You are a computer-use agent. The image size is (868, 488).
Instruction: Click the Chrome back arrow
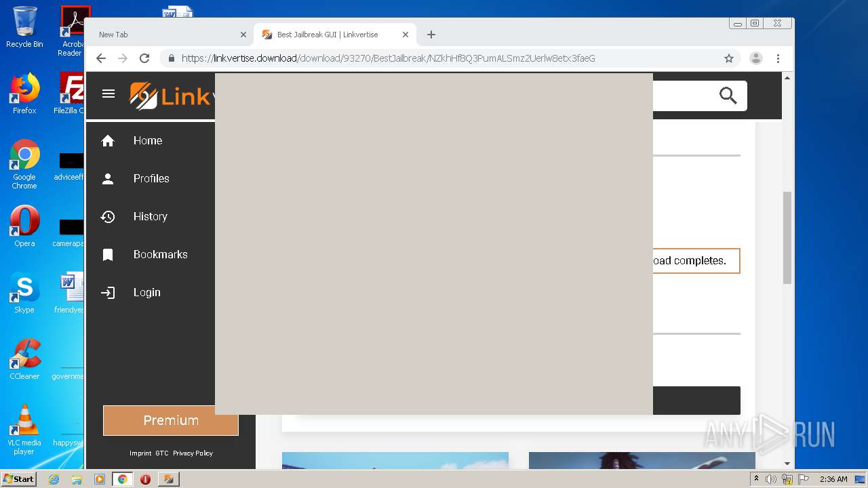click(101, 58)
